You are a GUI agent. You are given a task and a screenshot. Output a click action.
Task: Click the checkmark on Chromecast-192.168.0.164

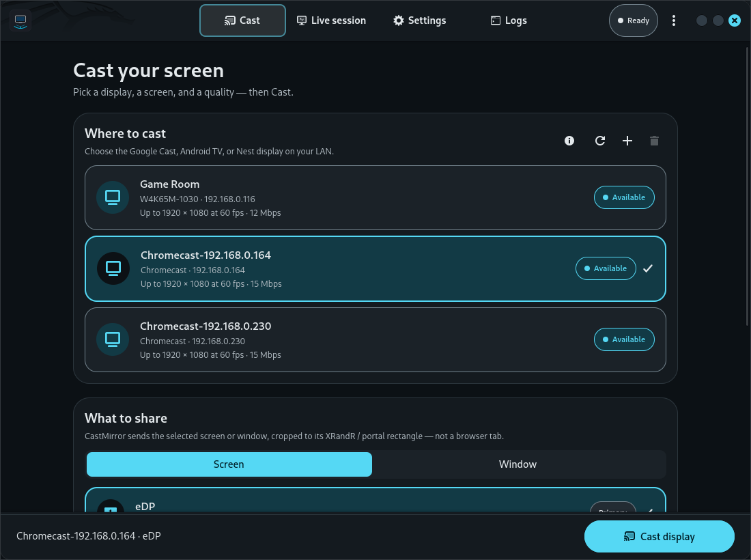pyautogui.click(x=647, y=268)
